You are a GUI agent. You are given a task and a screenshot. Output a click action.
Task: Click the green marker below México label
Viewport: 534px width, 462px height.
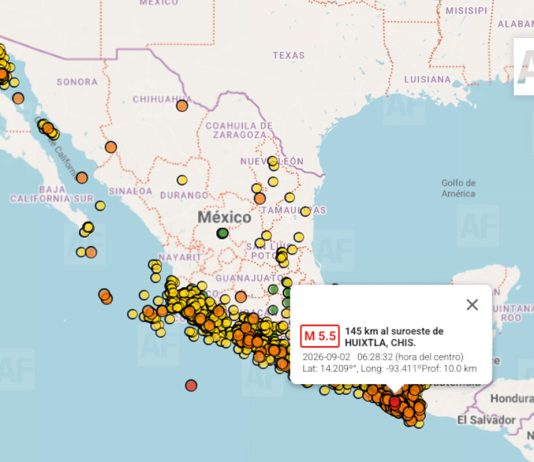point(222,233)
